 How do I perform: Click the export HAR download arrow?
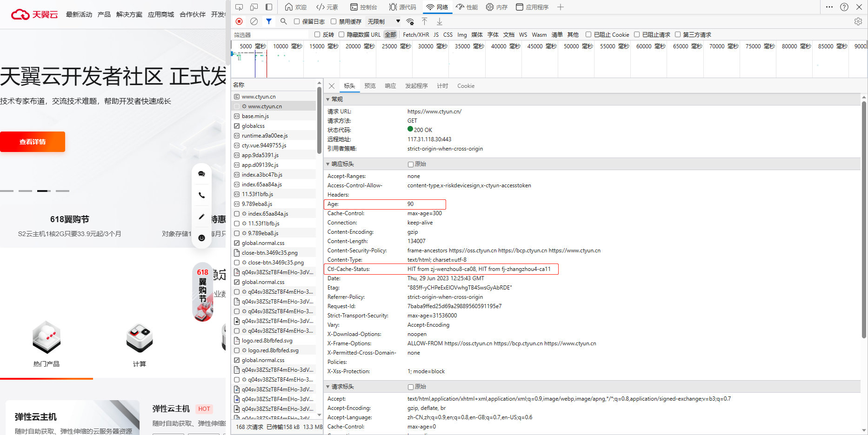click(x=440, y=21)
